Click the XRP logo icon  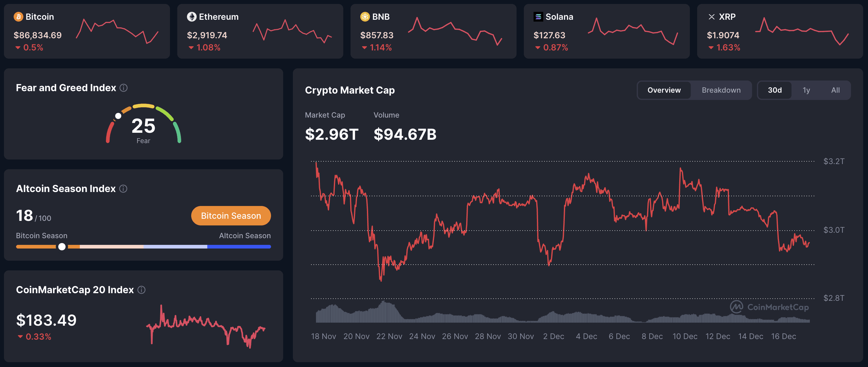pyautogui.click(x=712, y=16)
